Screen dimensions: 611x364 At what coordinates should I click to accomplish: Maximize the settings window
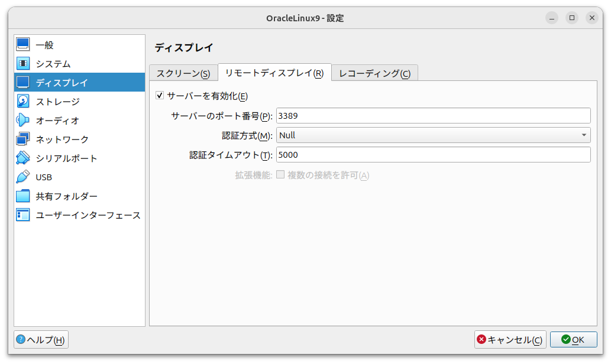pos(572,18)
